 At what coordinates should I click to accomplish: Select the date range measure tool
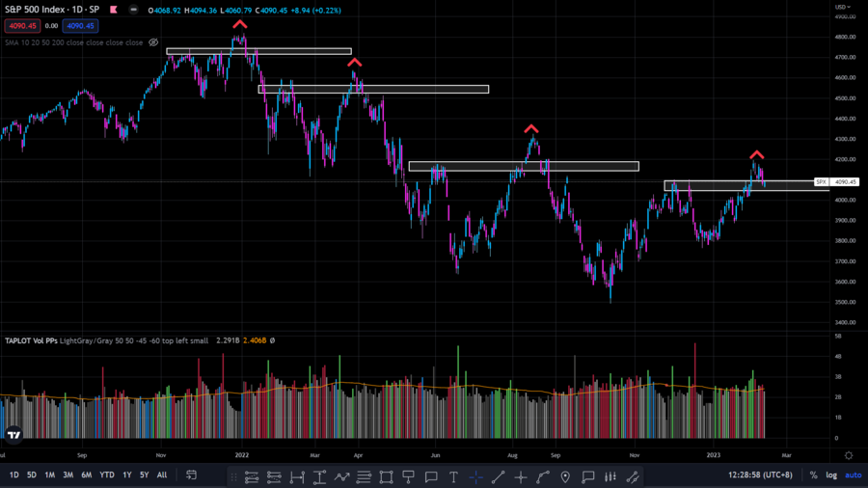coord(297,476)
